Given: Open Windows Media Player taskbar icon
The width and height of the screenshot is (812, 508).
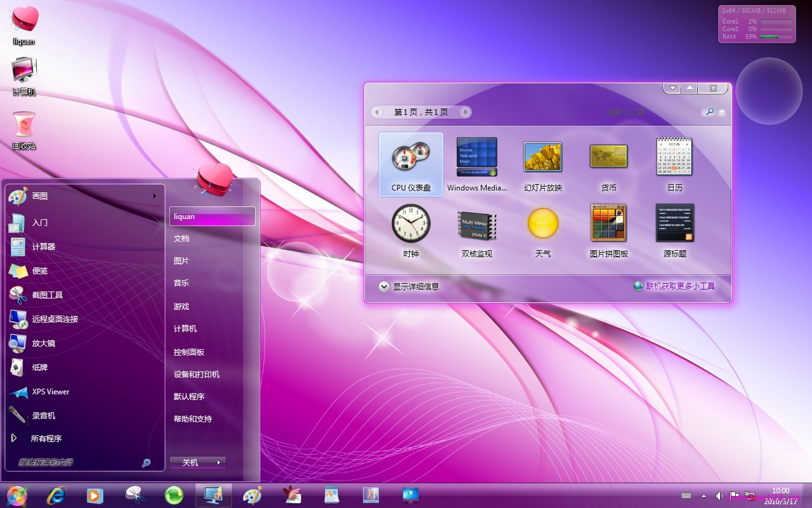Looking at the screenshot, I should coord(95,495).
